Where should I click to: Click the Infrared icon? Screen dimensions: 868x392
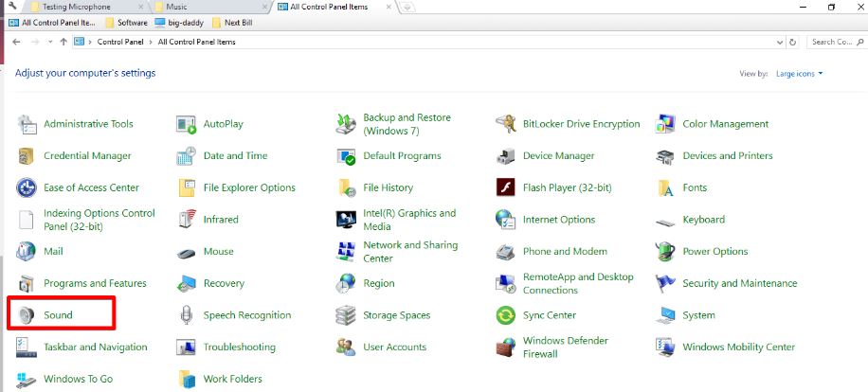187,220
